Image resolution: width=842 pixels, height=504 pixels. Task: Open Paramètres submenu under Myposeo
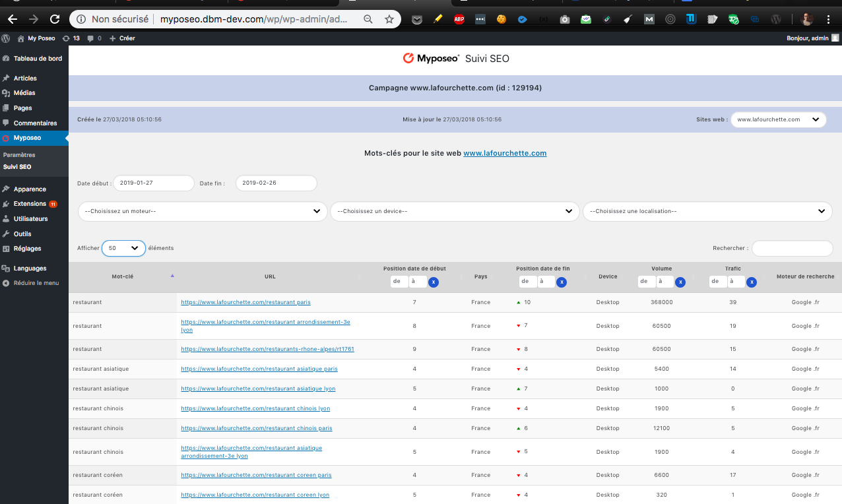tap(19, 155)
